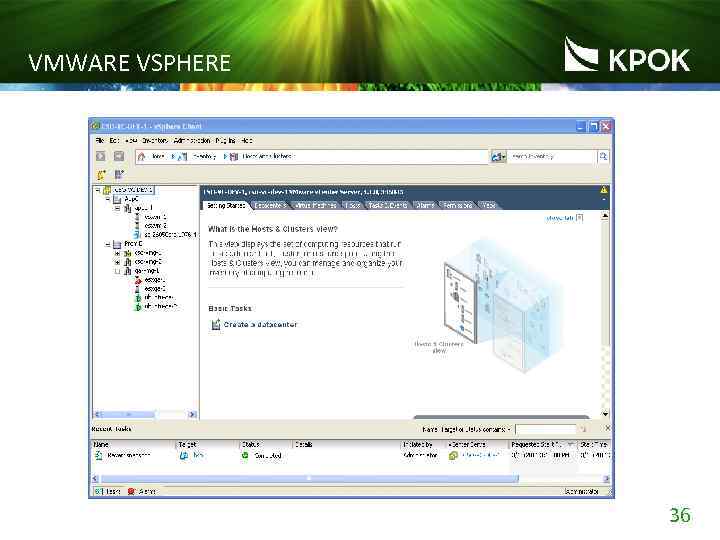Image resolution: width=720 pixels, height=540 pixels.
Task: Open the Edit menu
Action: [114, 141]
